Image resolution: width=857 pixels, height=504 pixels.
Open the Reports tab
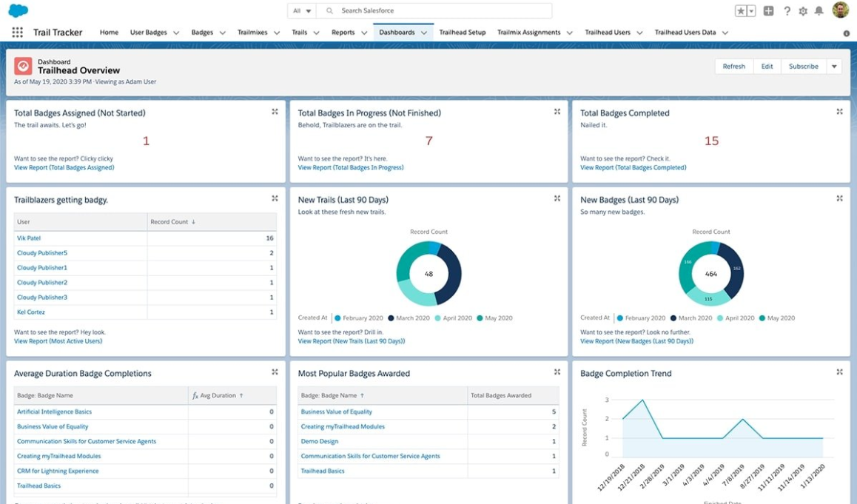point(343,33)
